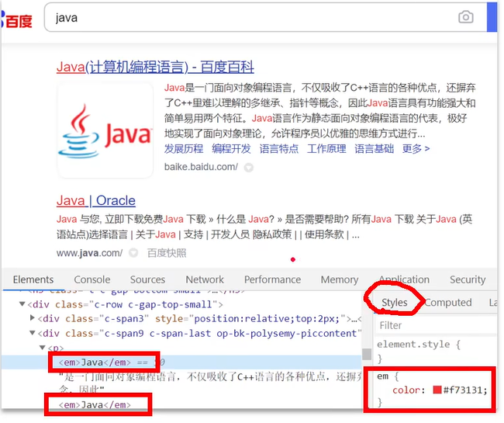Click the baike.baidu.com/ URL text
This screenshot has width=504, height=423.
coord(201,167)
